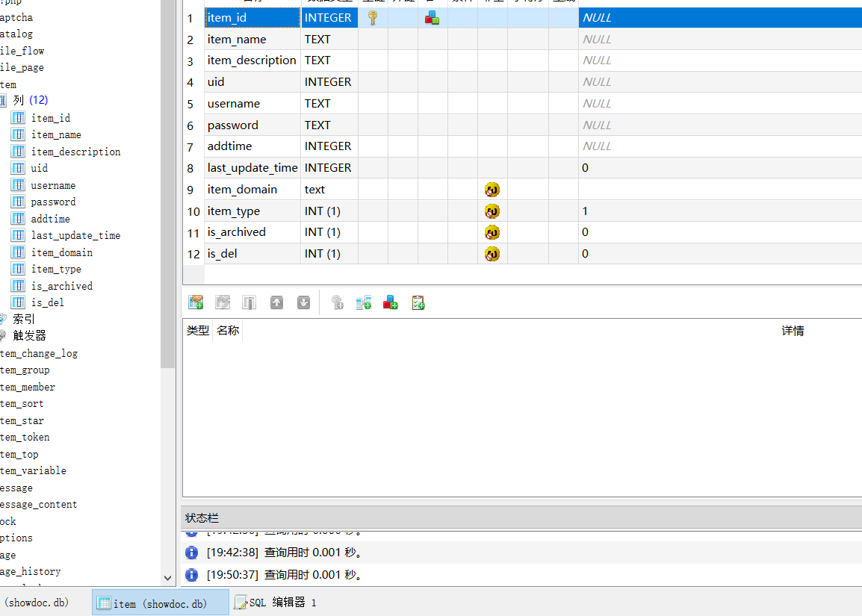The image size is (862, 616).
Task: Select the password cell in row 6
Action: coord(252,125)
